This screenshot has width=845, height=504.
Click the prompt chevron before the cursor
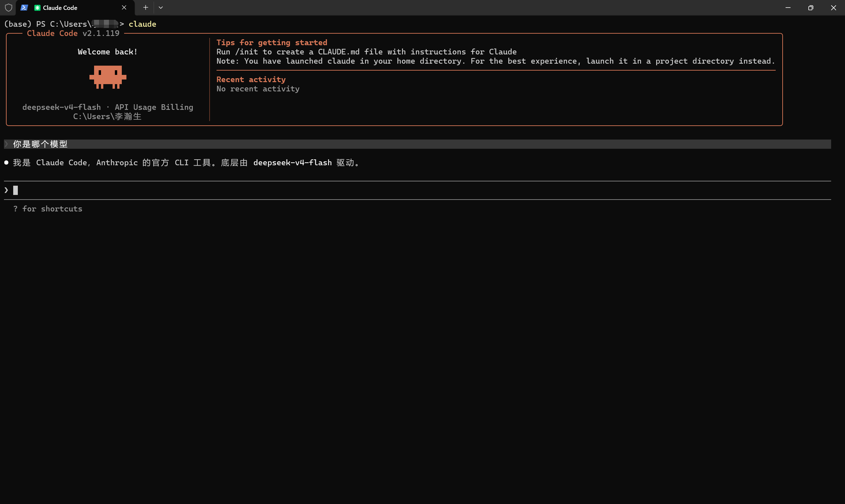point(6,190)
